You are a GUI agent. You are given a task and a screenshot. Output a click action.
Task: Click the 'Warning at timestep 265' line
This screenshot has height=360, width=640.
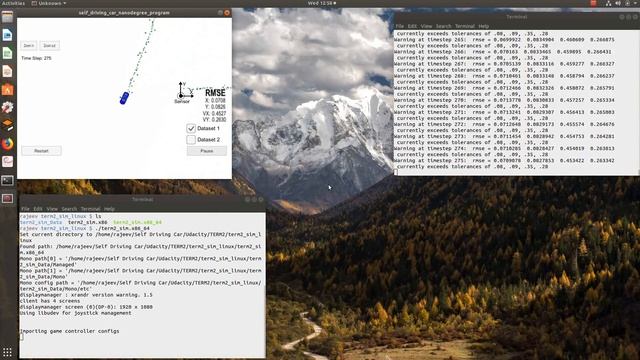504,40
